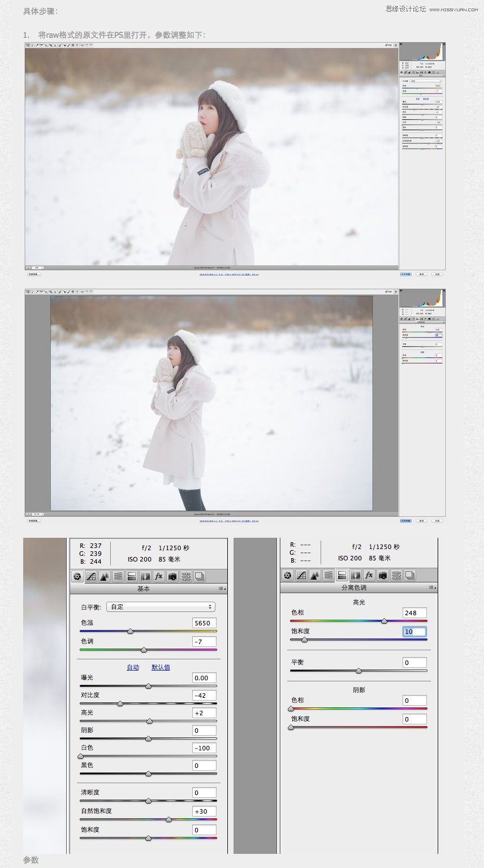Viewport: 484px width, 868px height.
Task: Click the 色温 slider handle
Action: pos(130,631)
